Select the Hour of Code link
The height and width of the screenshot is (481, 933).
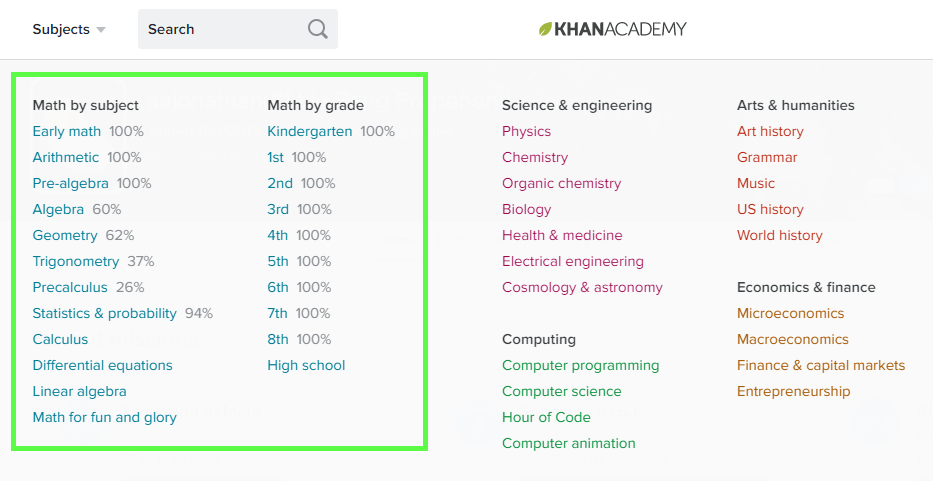546,417
